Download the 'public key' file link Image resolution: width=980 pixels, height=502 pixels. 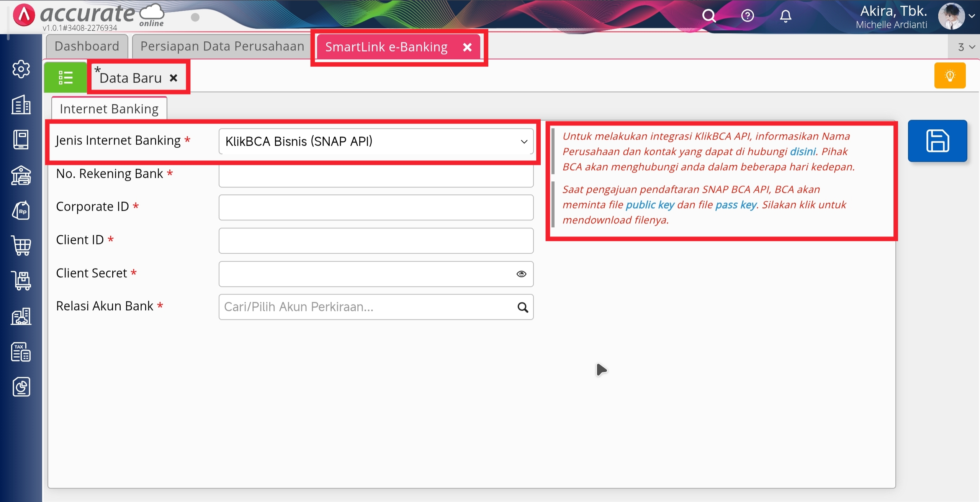(650, 205)
